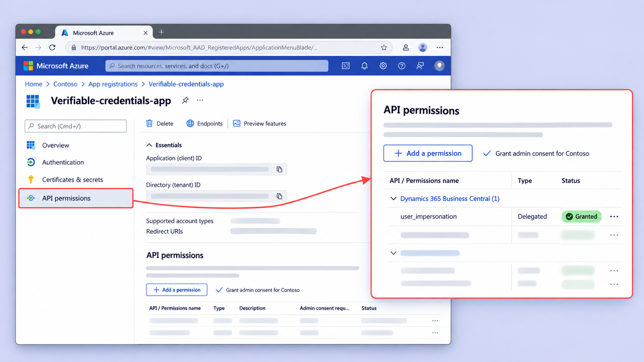Viewport: 644px width, 362px height.
Task: Click the Delegated type cell
Action: 532,217
